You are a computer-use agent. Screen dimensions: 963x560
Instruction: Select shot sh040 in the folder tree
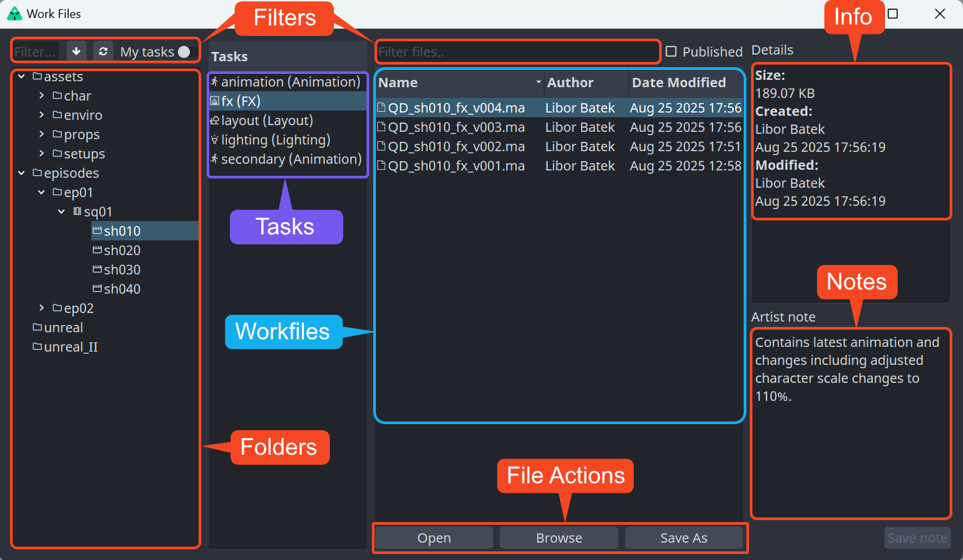pyautogui.click(x=122, y=289)
